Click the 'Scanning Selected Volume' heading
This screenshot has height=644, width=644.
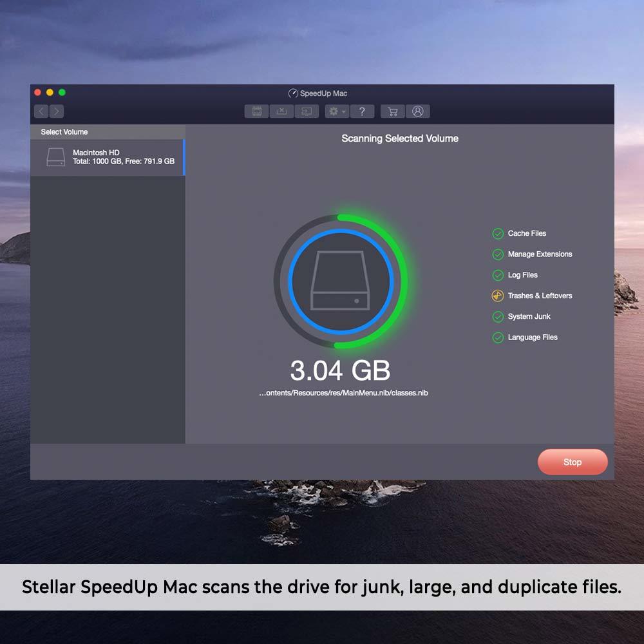[x=400, y=138]
